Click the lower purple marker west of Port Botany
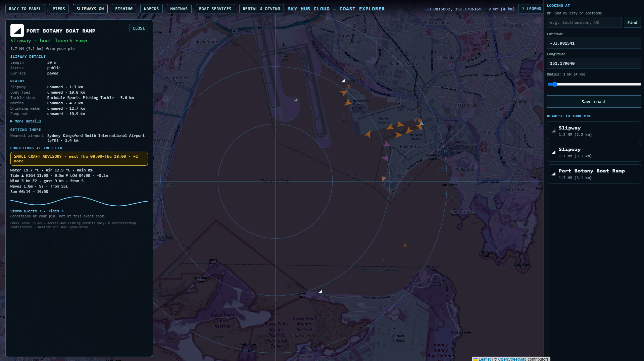This screenshot has width=644, height=361. (x=385, y=158)
